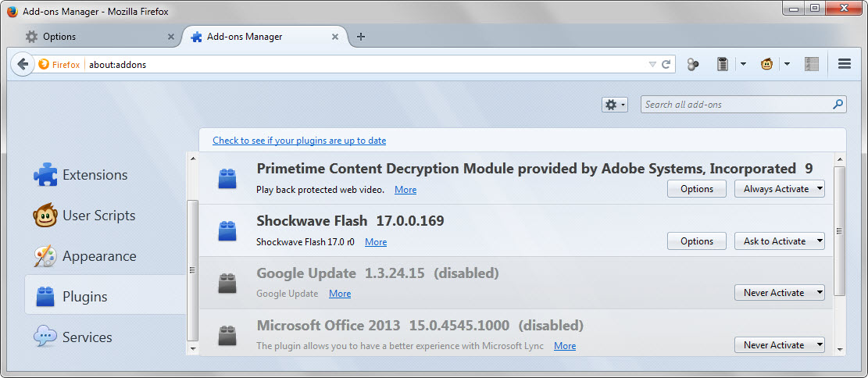Click plugin list scrollbar up arrow
The image size is (868, 378).
point(839,159)
